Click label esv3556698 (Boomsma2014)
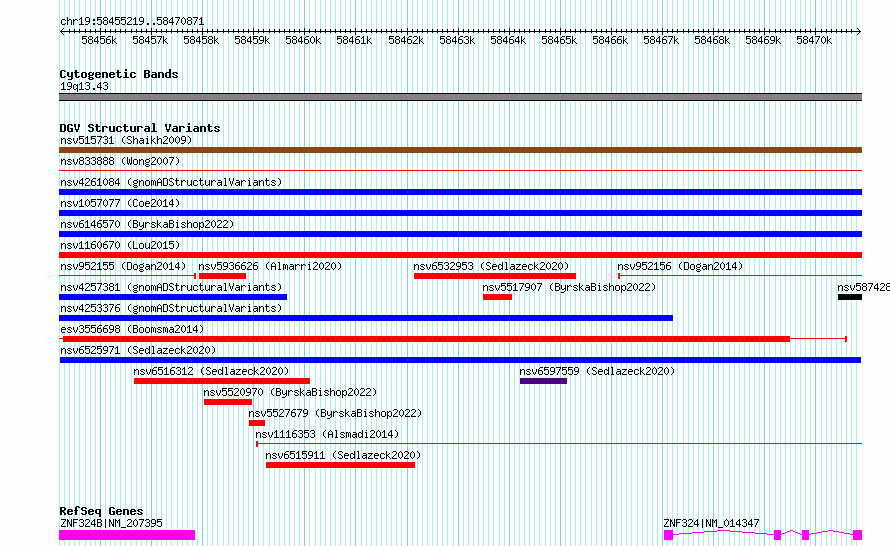Image resolution: width=890 pixels, height=546 pixels. pyautogui.click(x=132, y=329)
